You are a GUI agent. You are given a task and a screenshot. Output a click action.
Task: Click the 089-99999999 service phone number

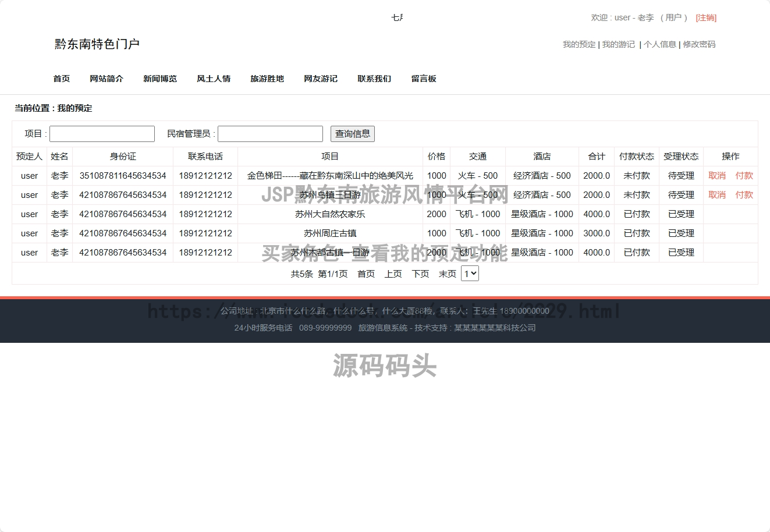click(x=325, y=328)
